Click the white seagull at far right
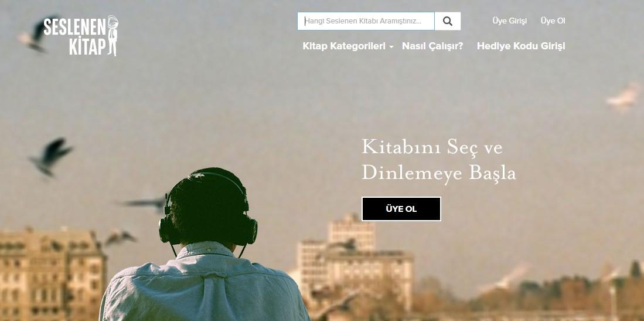 (x=625, y=97)
